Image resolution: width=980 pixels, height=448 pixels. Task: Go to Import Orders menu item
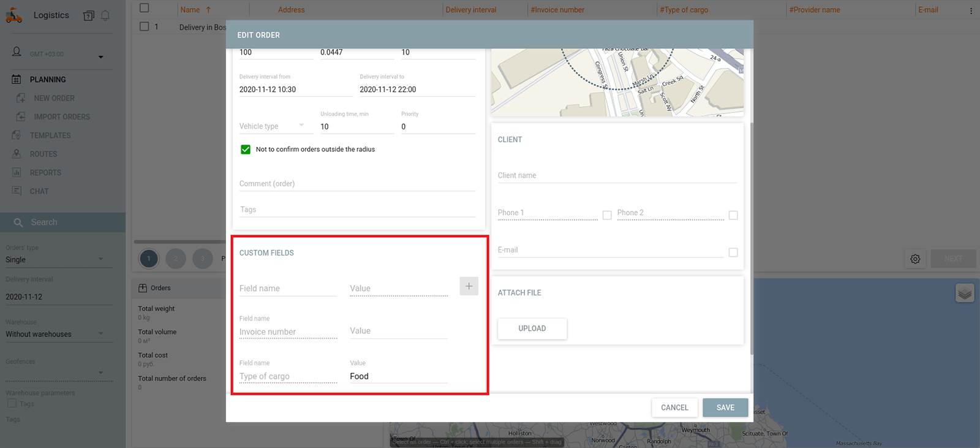(61, 117)
